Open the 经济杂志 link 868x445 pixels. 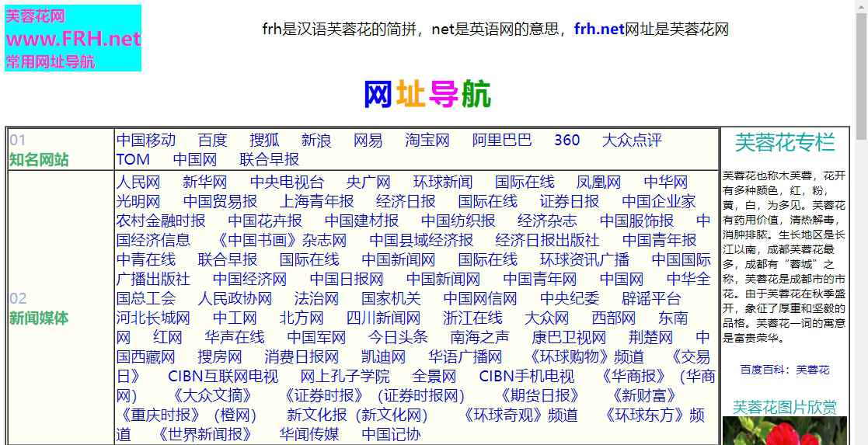(547, 221)
